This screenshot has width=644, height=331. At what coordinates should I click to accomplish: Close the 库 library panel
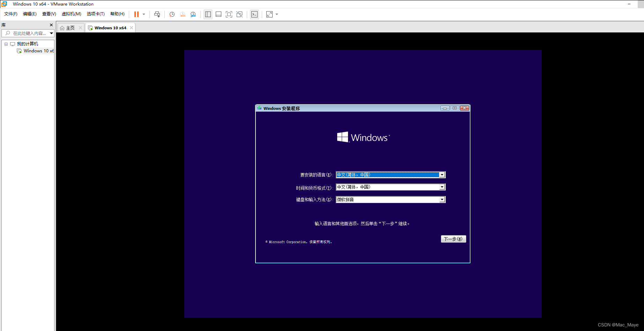[51, 25]
